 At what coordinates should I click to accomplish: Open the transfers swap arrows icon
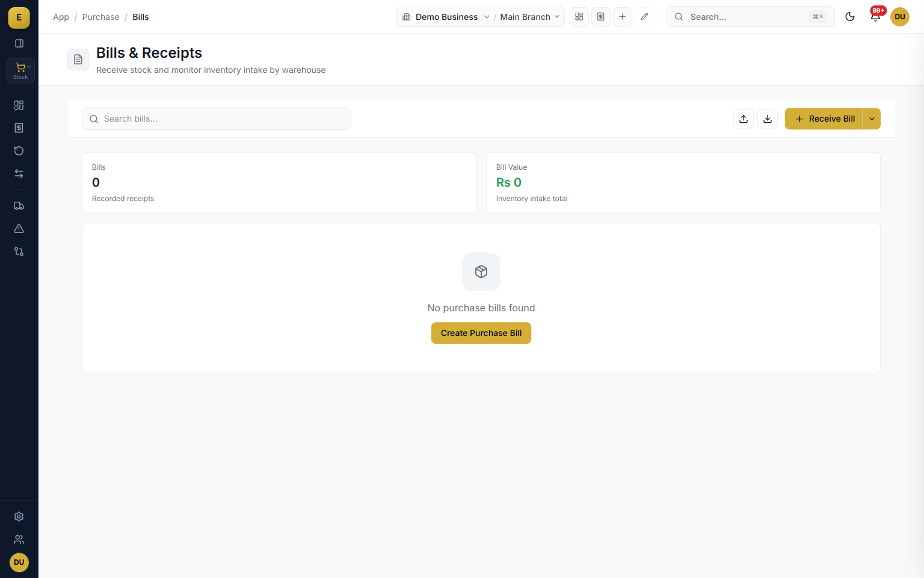pyautogui.click(x=19, y=174)
